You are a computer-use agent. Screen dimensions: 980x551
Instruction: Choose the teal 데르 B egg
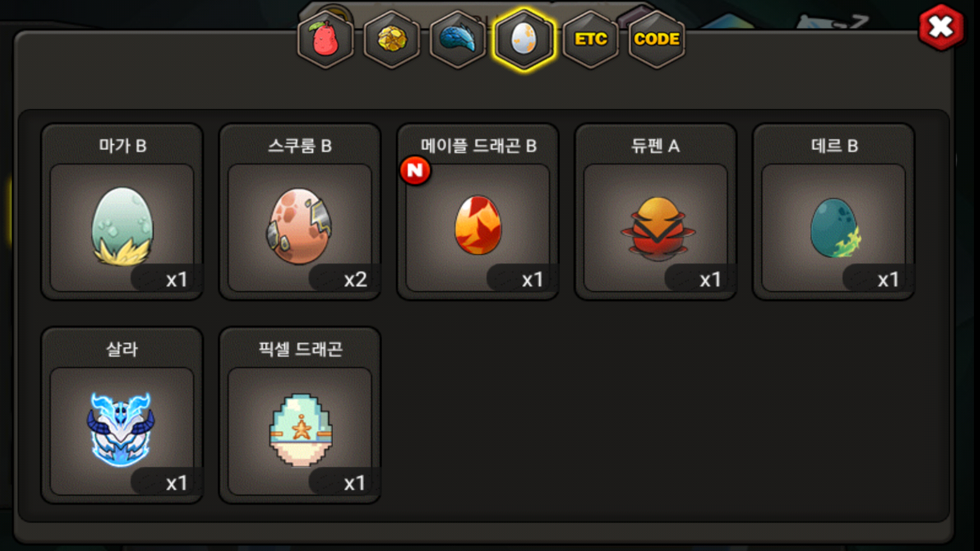coord(835,228)
